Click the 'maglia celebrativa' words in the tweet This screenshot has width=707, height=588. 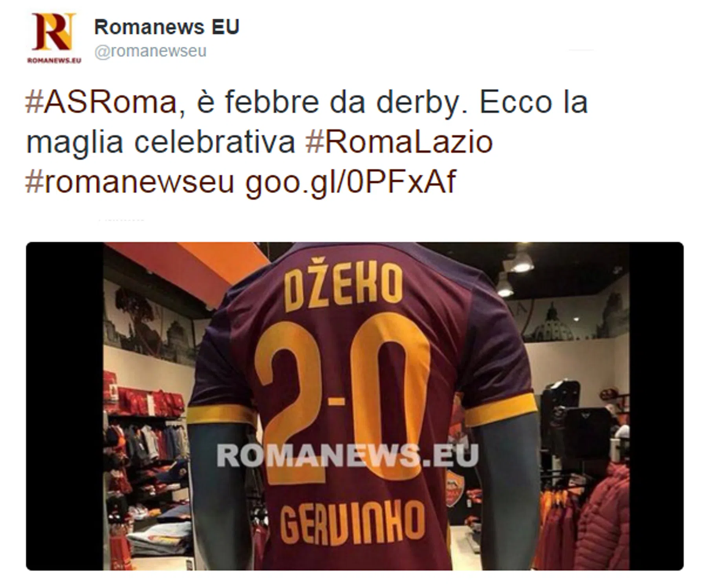160,142
